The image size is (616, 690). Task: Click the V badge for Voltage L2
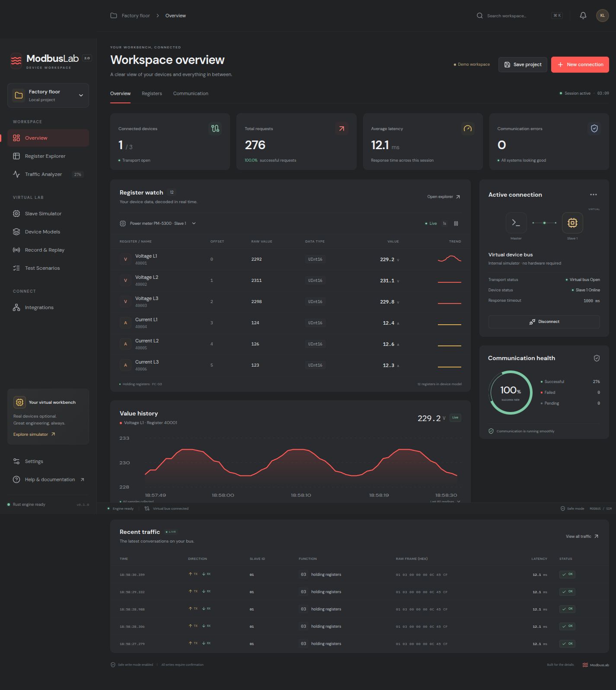click(125, 281)
